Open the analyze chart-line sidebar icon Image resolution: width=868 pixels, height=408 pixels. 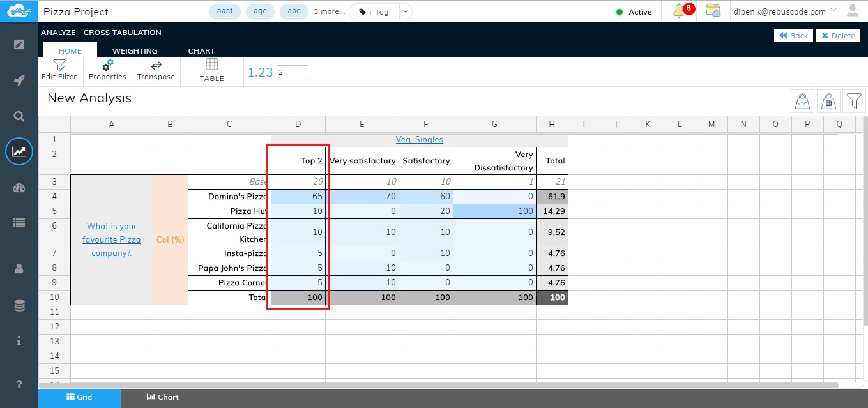pyautogui.click(x=19, y=151)
